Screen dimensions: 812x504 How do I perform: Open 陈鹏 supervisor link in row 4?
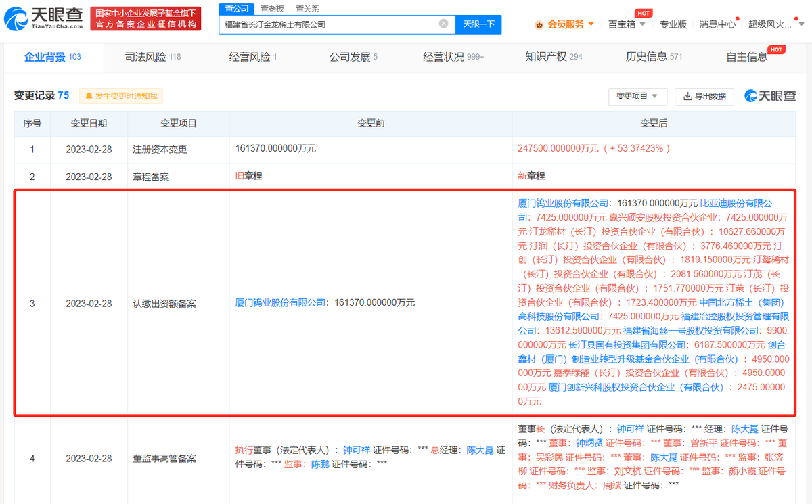(x=319, y=464)
